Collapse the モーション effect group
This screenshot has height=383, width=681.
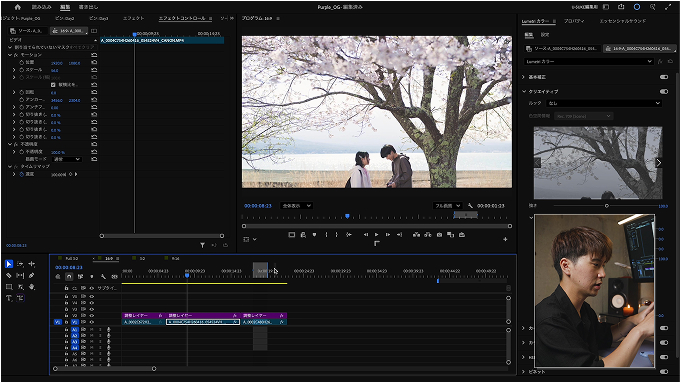pos(10,55)
